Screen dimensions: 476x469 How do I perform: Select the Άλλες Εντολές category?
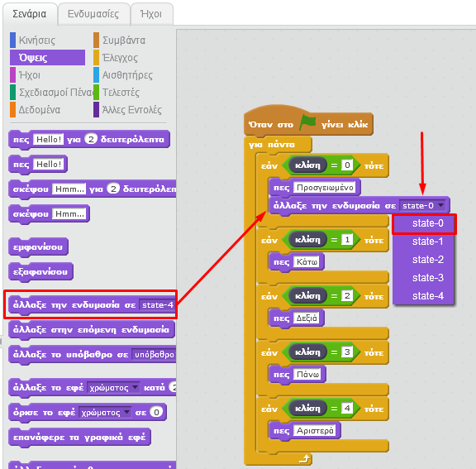(x=131, y=109)
